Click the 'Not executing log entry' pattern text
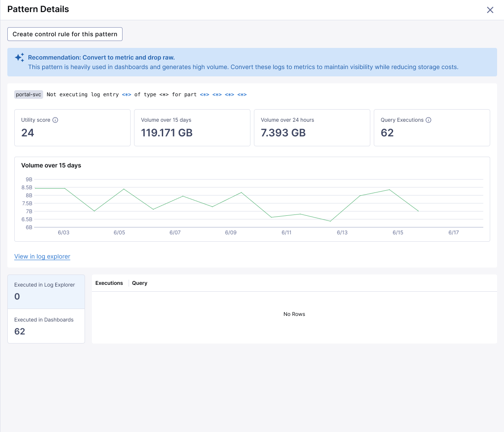The width and height of the screenshot is (504, 432). point(82,95)
